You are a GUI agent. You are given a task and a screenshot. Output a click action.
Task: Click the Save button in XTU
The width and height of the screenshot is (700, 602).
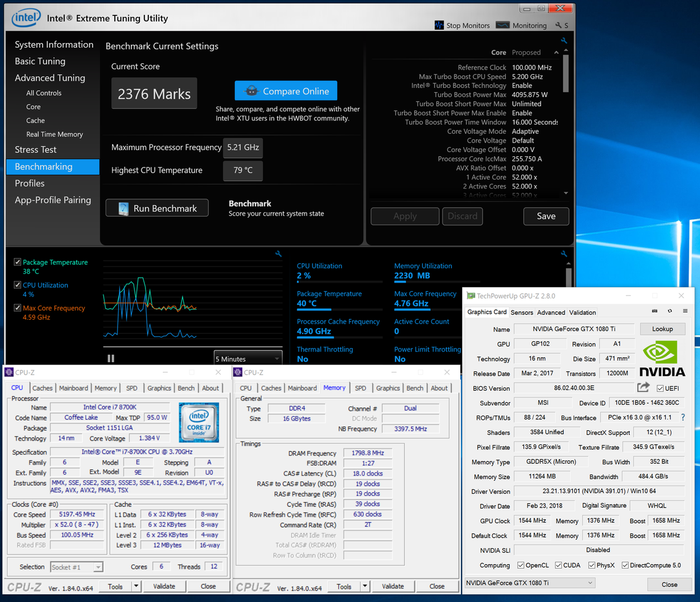point(546,216)
